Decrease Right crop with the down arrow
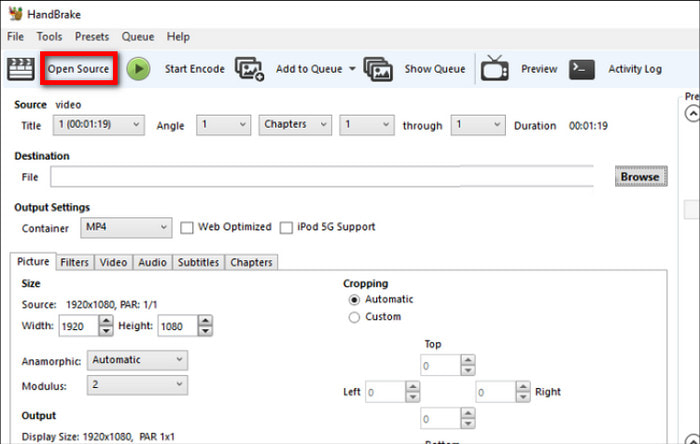Screen dimensions: 700x444 pyautogui.click(x=523, y=397)
